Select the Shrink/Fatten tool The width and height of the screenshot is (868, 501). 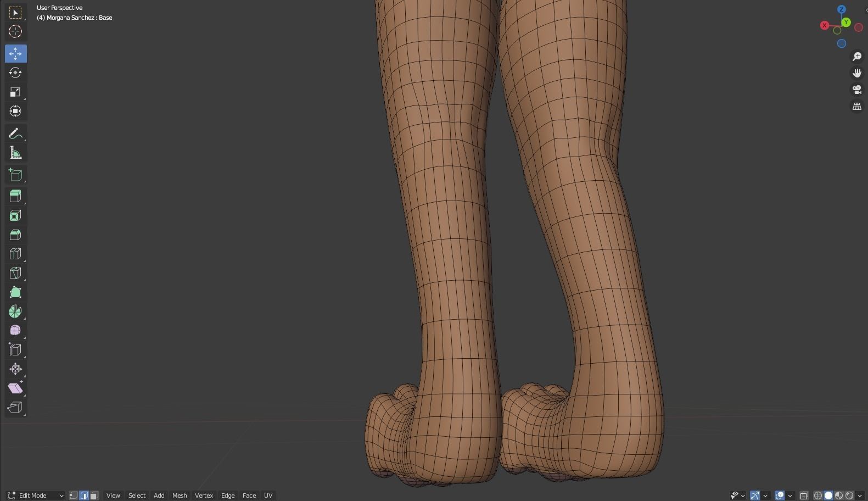pyautogui.click(x=15, y=369)
